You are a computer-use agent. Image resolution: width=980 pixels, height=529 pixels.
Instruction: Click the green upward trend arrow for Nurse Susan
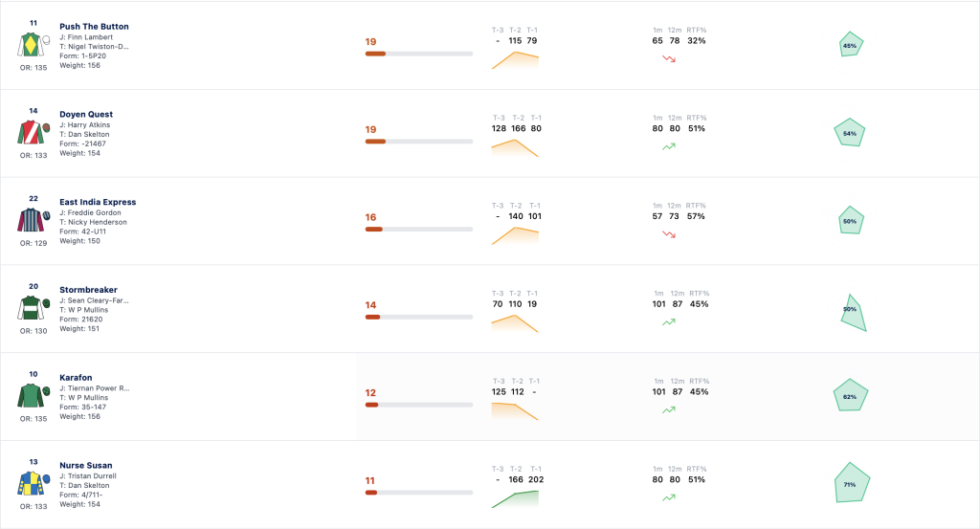point(669,497)
